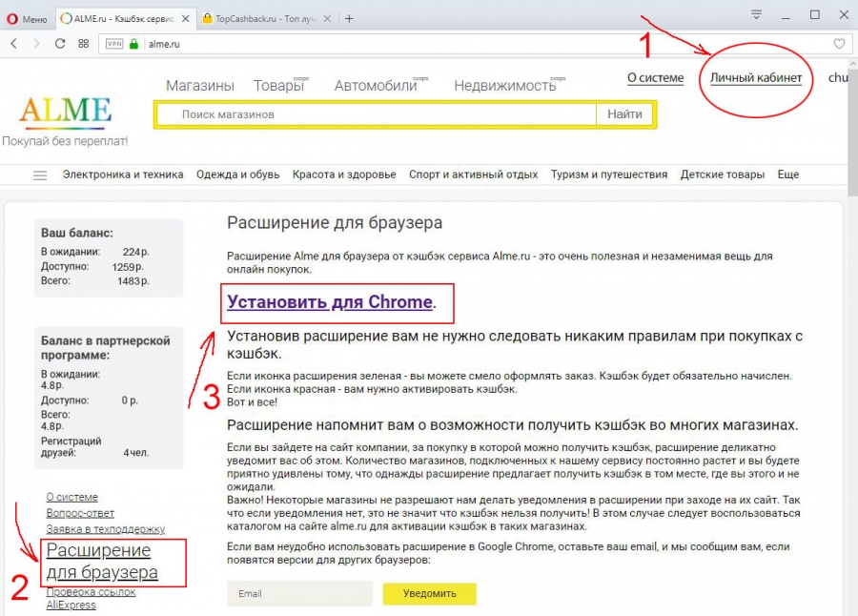Go to Личный кабинет

[x=756, y=78]
